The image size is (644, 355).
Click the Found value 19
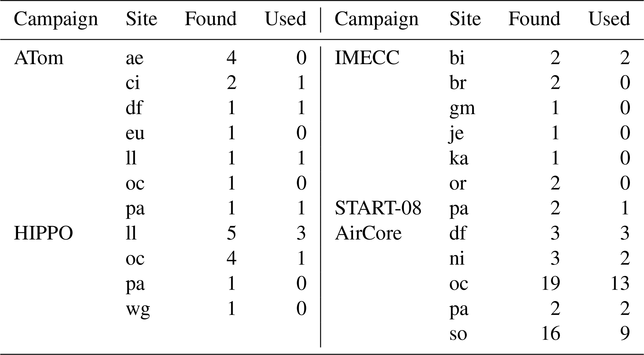(x=551, y=283)
